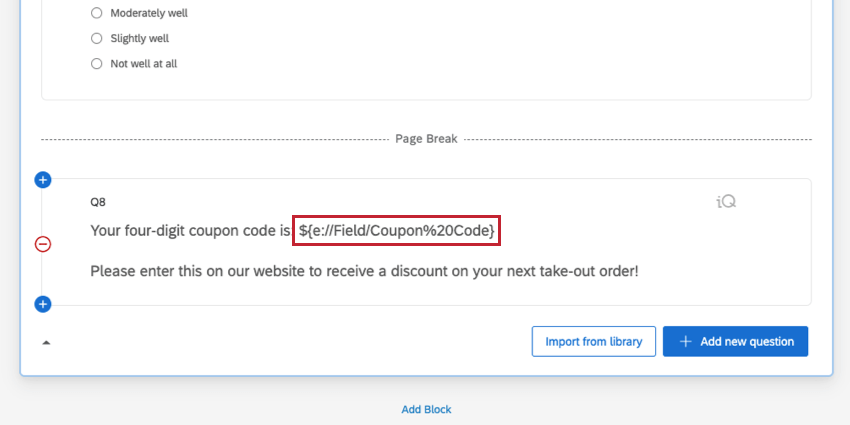Edit the 'Your four-digit coupon code is' text

tap(190, 231)
